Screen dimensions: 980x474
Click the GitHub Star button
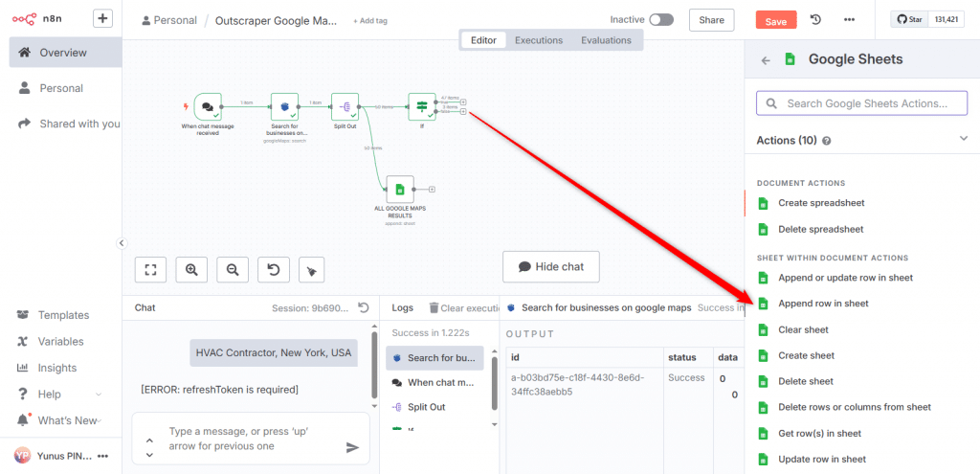[909, 19]
